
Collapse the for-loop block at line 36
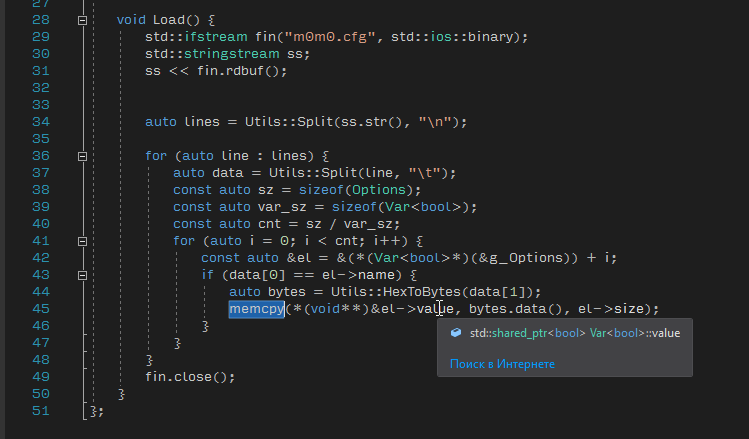82,156
